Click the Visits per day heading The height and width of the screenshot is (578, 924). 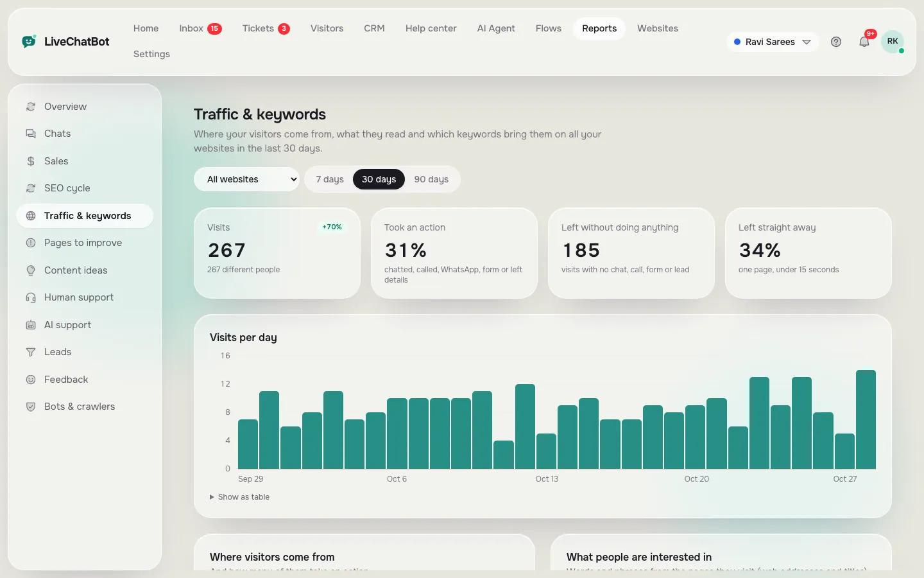[243, 337]
